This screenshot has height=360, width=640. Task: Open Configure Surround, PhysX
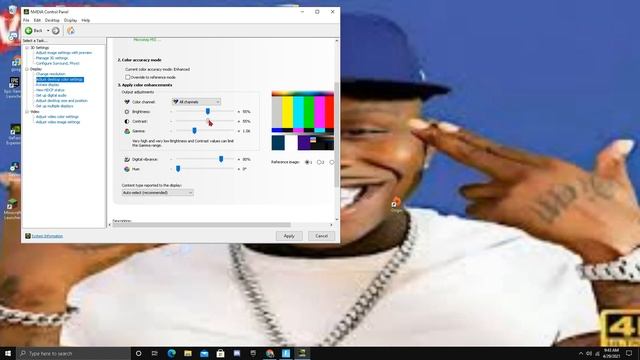point(58,63)
